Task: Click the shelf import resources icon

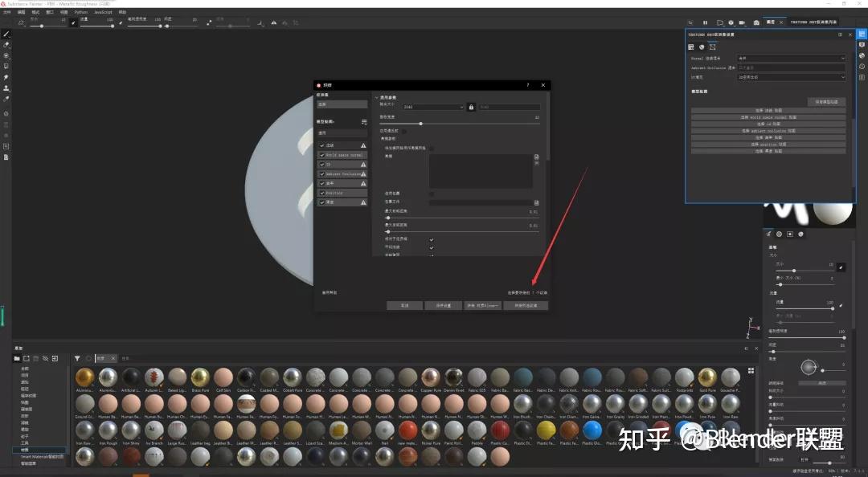Action: 55,359
